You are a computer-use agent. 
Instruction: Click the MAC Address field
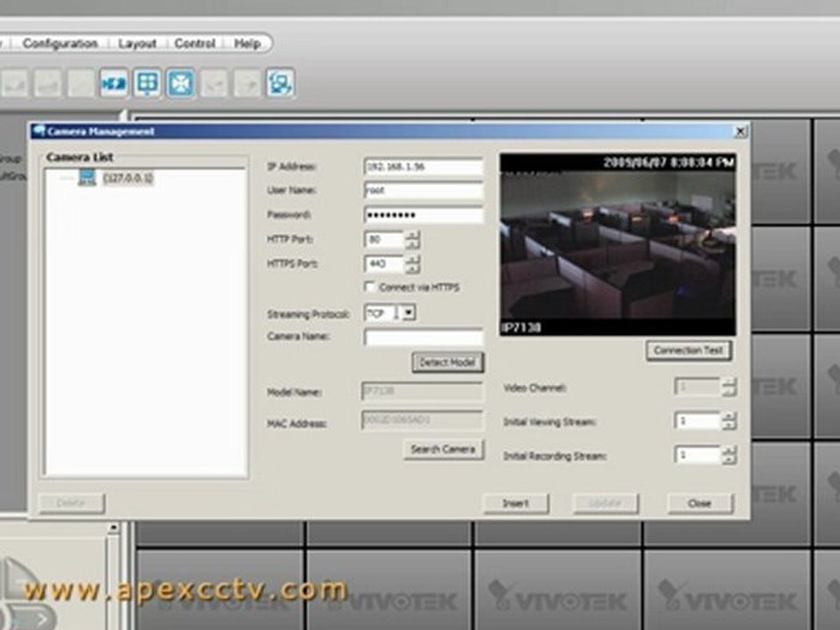click(x=422, y=421)
